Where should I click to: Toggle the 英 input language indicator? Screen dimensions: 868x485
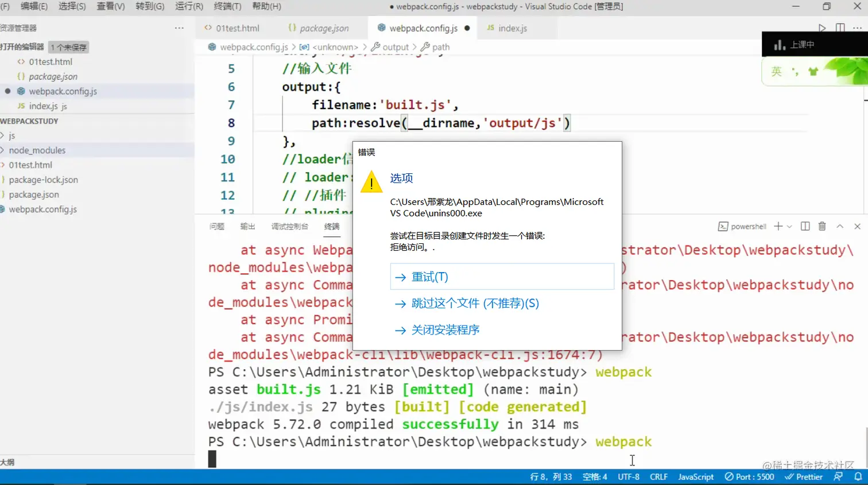click(x=777, y=71)
